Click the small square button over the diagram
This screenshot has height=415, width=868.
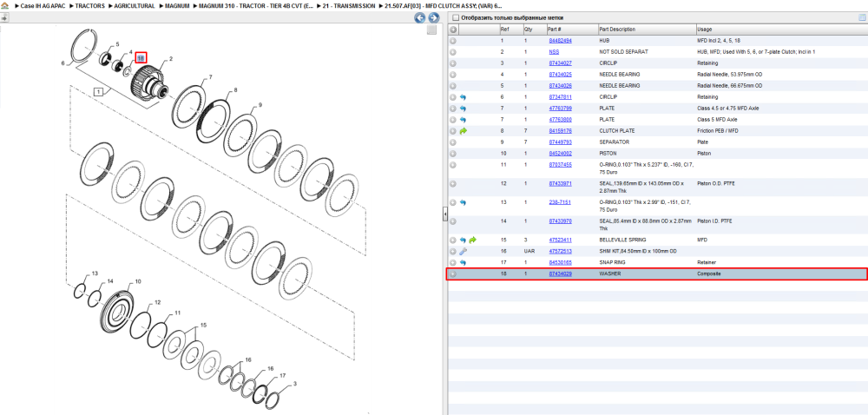click(x=431, y=30)
